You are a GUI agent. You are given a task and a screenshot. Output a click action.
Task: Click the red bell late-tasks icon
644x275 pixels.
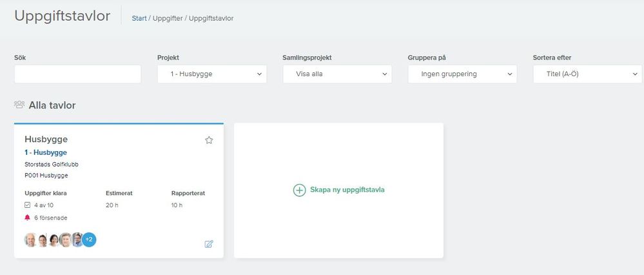(x=28, y=218)
